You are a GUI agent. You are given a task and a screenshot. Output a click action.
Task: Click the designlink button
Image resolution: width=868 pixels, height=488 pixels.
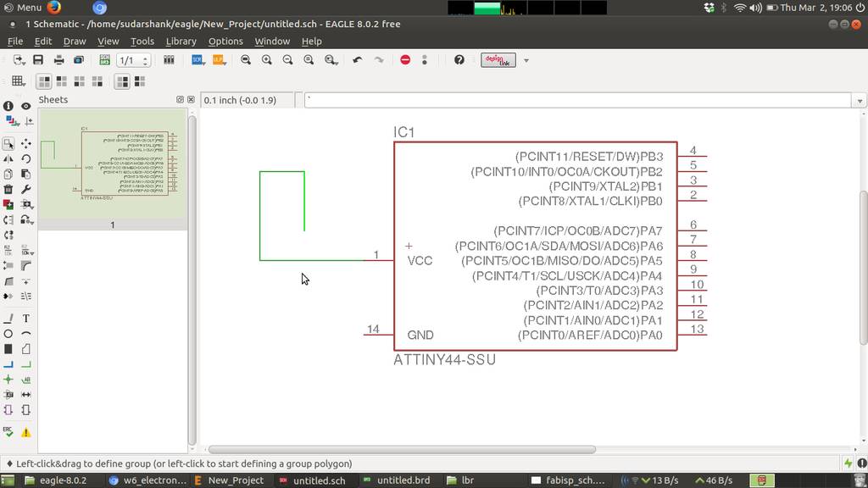point(498,60)
